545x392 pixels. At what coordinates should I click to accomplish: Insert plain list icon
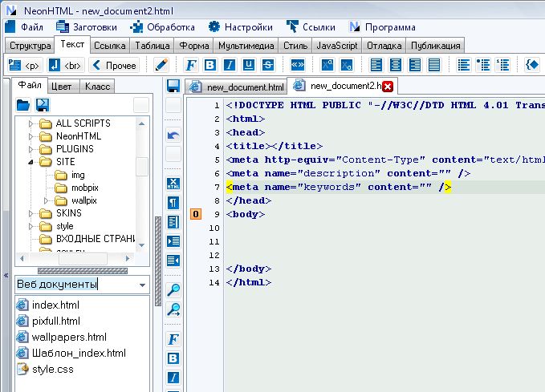(x=464, y=65)
